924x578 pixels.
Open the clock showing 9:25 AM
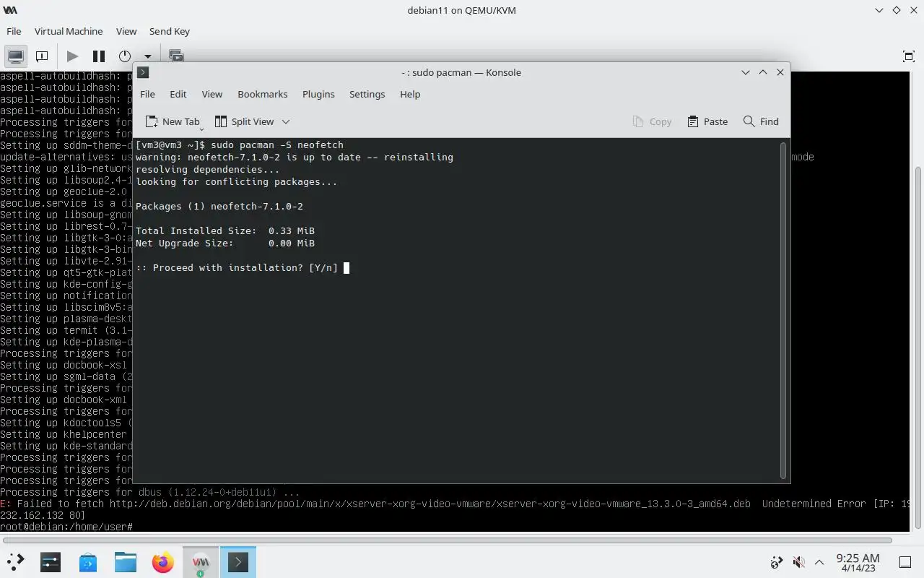pos(858,562)
